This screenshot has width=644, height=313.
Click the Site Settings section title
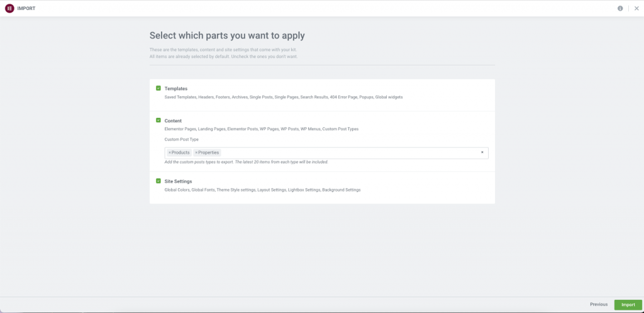pyautogui.click(x=179, y=181)
